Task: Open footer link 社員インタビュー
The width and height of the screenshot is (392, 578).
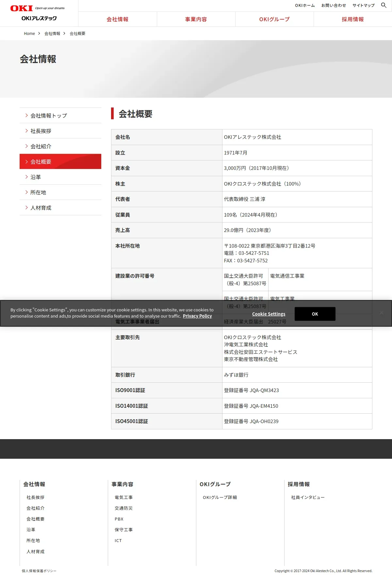Action: [308, 497]
